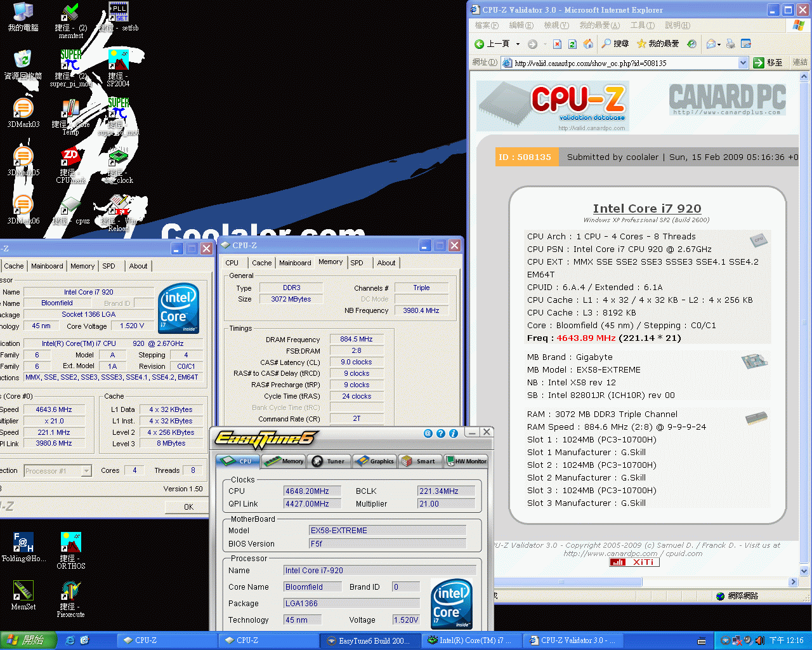Open the 檔案(F) menu in Internet Explorer
Viewport: 812px width, 650px height.
coord(487,25)
